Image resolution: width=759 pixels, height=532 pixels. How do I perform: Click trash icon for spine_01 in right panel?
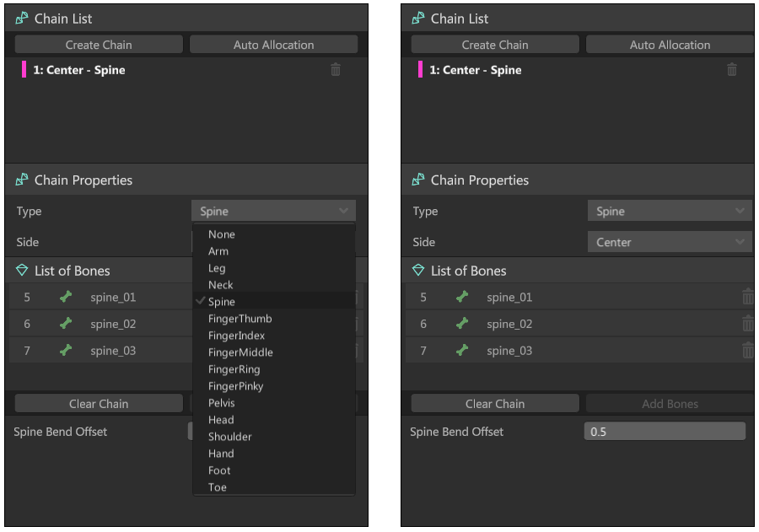pos(747,297)
